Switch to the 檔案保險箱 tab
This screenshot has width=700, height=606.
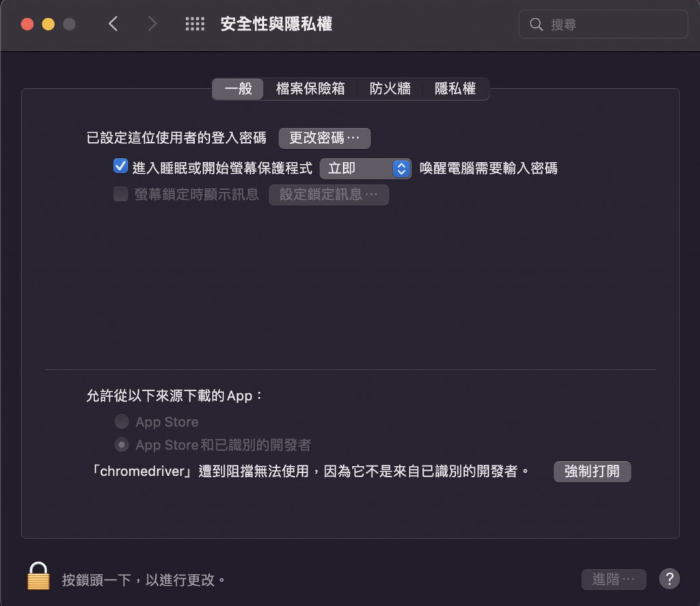tap(310, 88)
